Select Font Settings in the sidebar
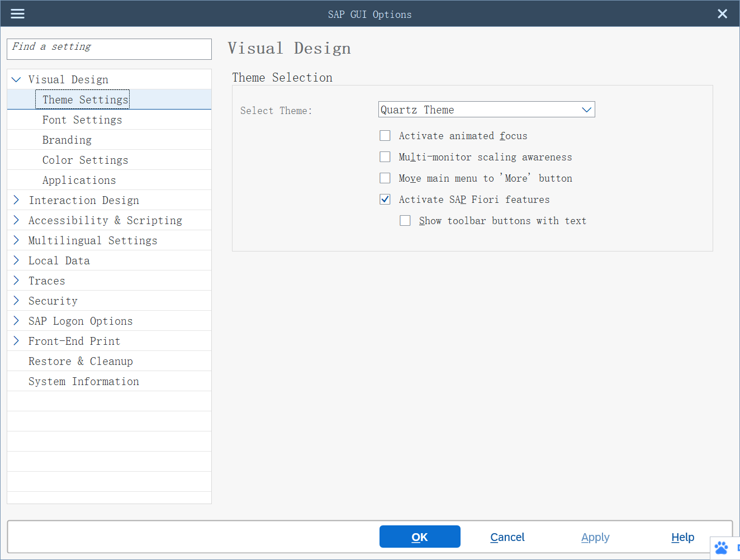Image resolution: width=740 pixels, height=560 pixels. coord(82,119)
